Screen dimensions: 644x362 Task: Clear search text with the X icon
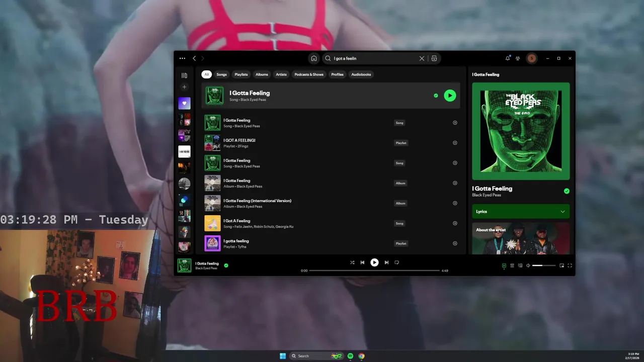coord(422,58)
